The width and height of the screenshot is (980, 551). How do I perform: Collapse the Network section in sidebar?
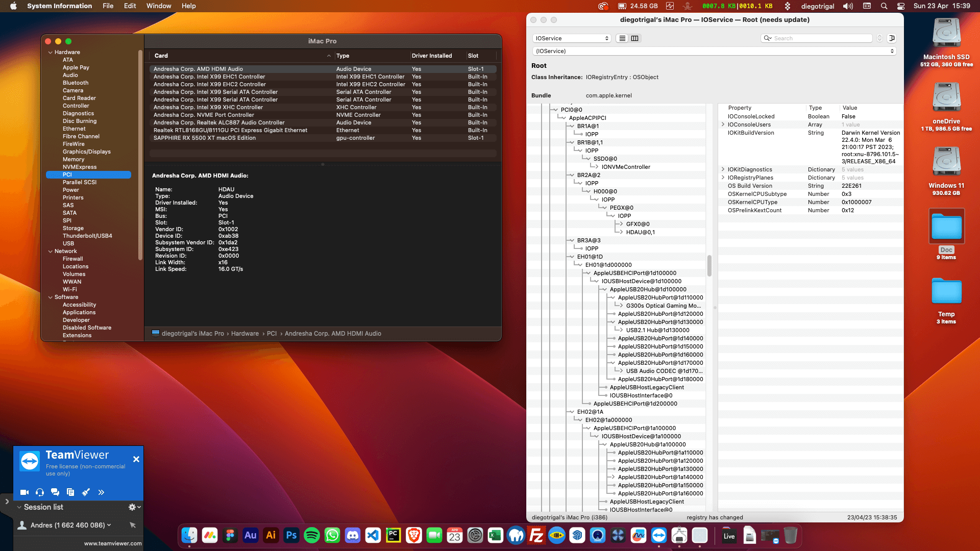tap(50, 251)
